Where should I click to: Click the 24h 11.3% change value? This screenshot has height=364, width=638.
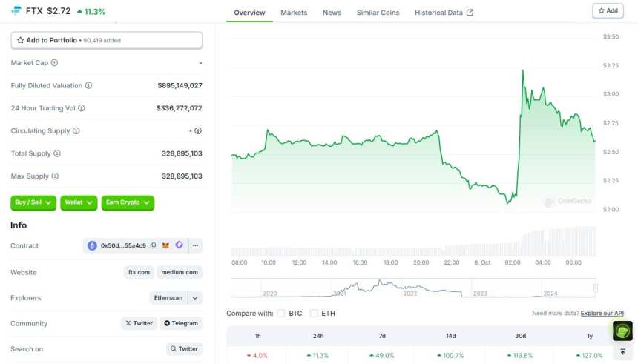pos(318,355)
